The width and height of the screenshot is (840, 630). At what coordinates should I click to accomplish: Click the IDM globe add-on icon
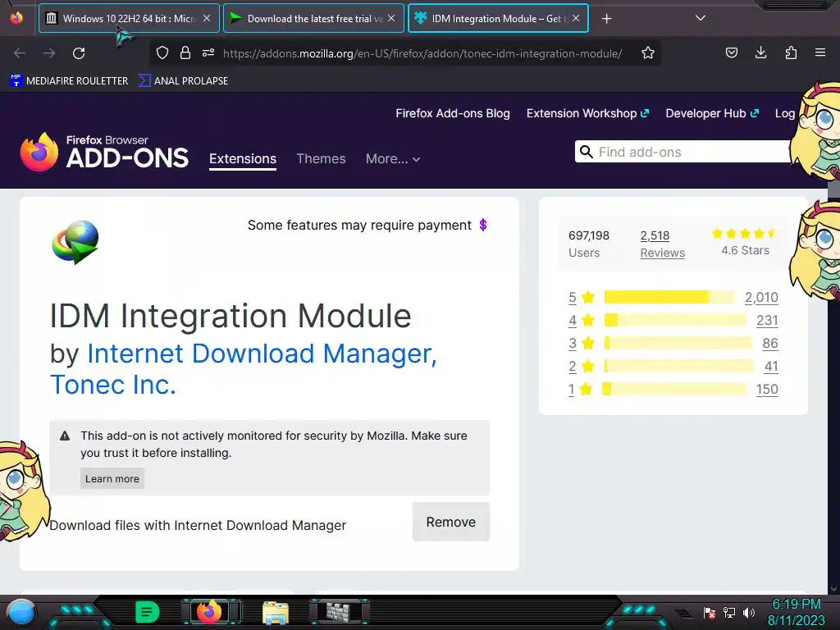tap(75, 242)
